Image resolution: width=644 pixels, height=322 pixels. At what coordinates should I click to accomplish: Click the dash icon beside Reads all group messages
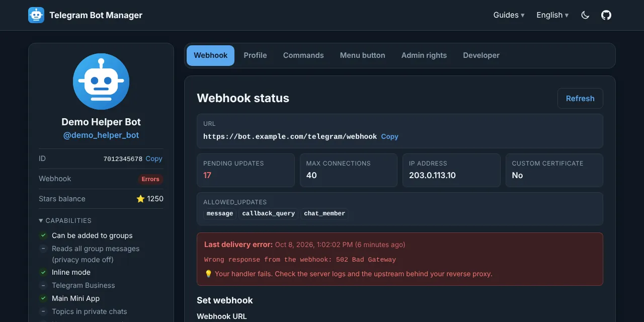(x=43, y=249)
